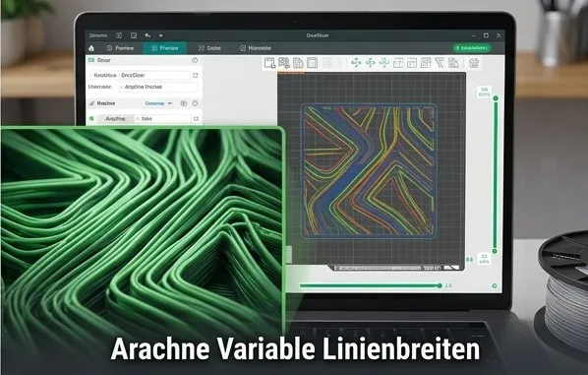The image size is (588, 375).
Task: Click the third green arrows icon in toolbar
Action: [x=384, y=63]
